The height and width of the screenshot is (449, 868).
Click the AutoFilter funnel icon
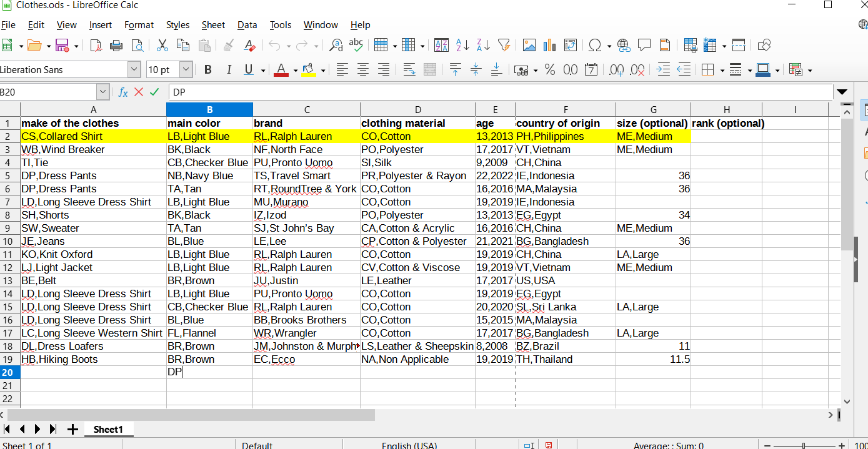point(504,45)
